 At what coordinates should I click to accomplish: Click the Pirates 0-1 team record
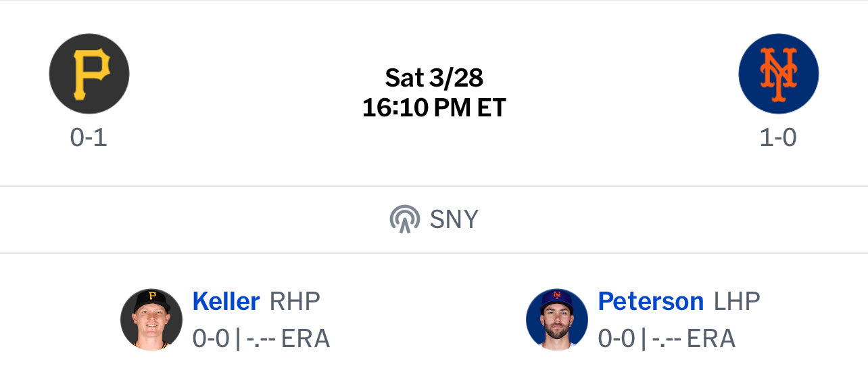point(89,137)
